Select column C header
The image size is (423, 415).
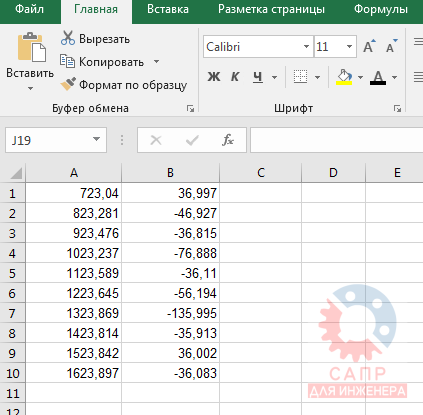(261, 173)
